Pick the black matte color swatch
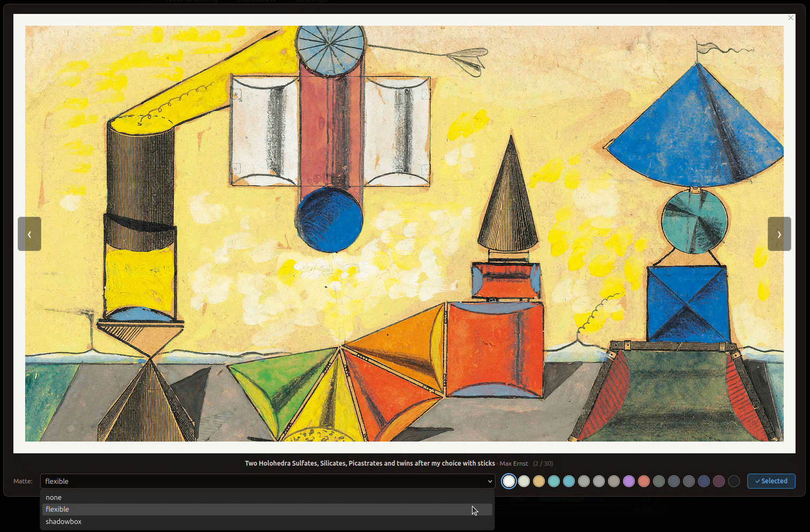The image size is (810, 532). 734,481
